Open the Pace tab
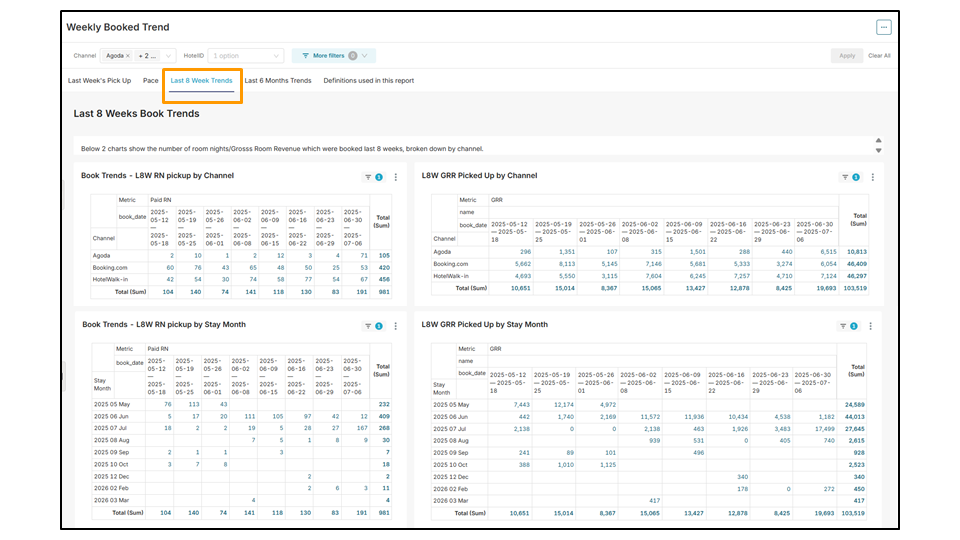 tap(151, 81)
